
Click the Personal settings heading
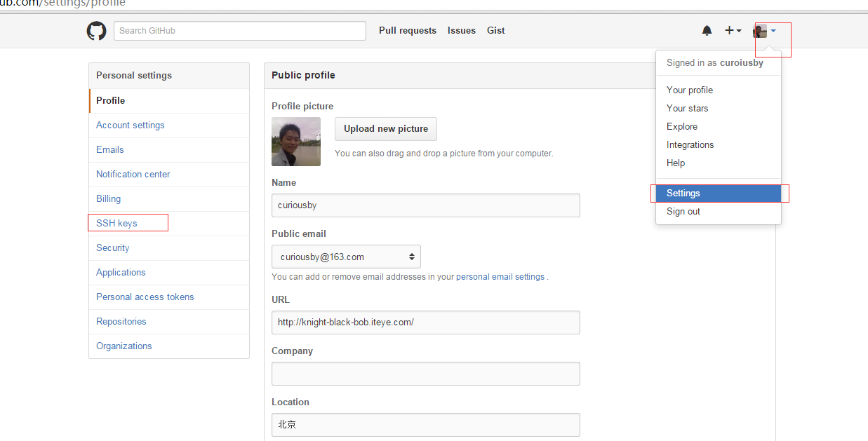134,76
